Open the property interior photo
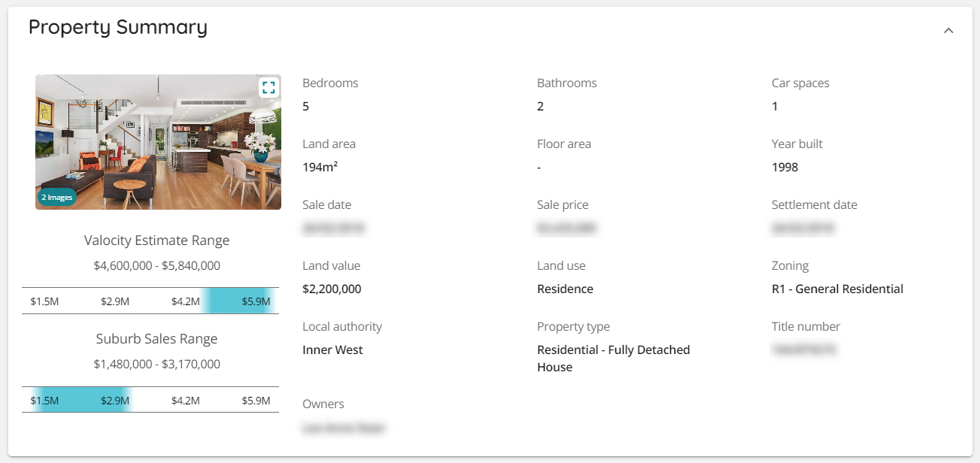The image size is (980, 463). pos(158,141)
